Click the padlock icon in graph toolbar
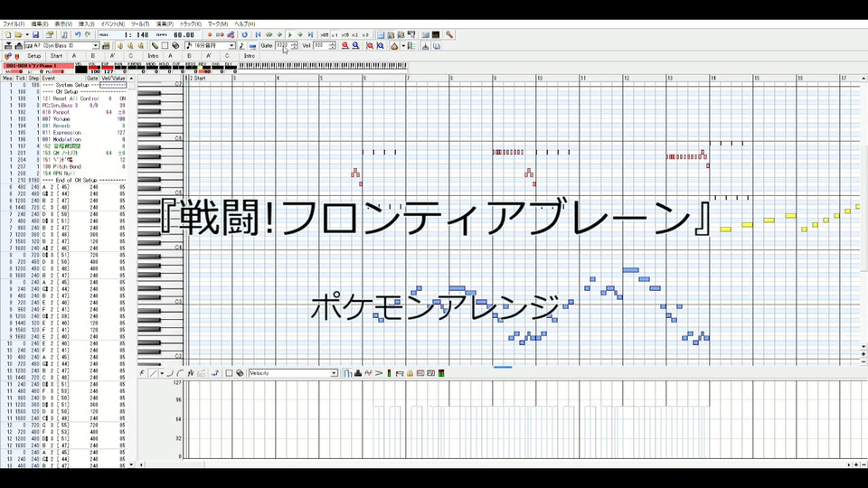The height and width of the screenshot is (488, 868). pos(410,373)
